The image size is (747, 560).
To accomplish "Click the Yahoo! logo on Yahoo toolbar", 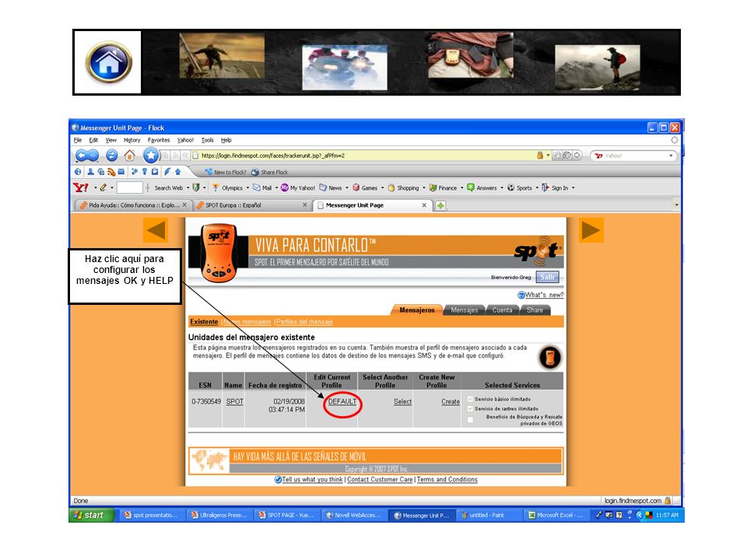I will [x=80, y=187].
